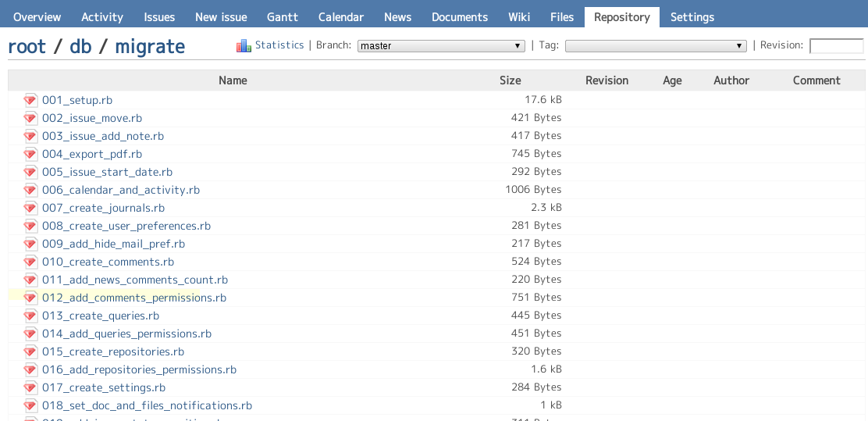Image resolution: width=868 pixels, height=421 pixels.
Task: Focus the Revision input field
Action: 836,46
